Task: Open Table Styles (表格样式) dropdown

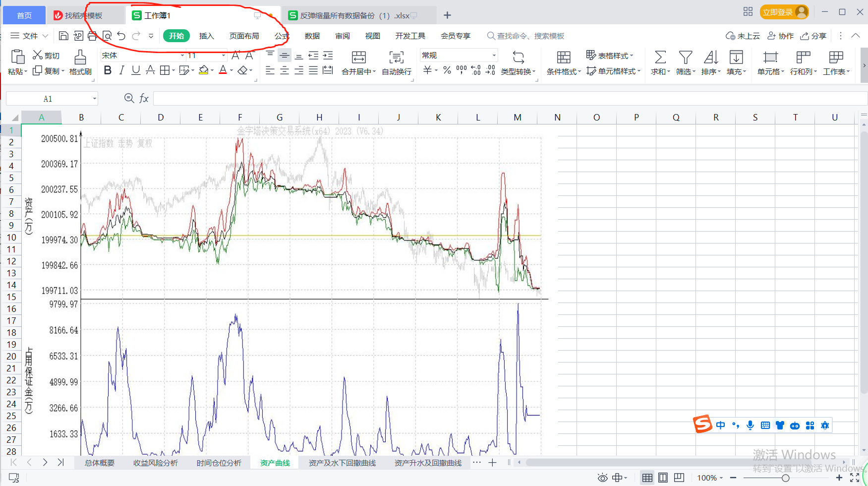Action: coord(610,56)
